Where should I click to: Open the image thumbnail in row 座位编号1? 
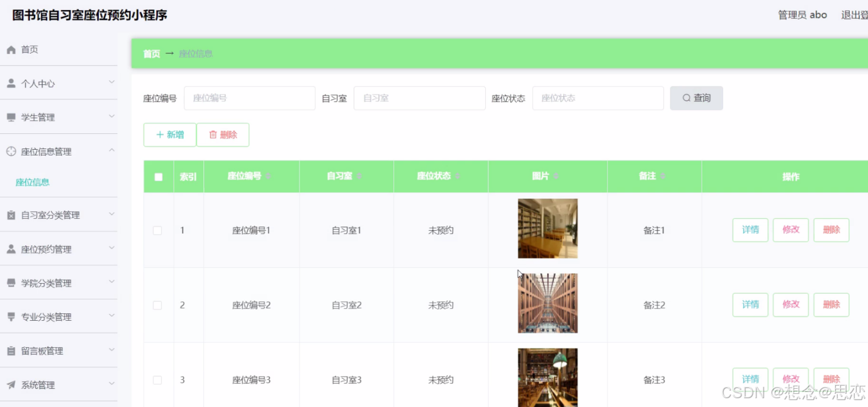pyautogui.click(x=548, y=228)
